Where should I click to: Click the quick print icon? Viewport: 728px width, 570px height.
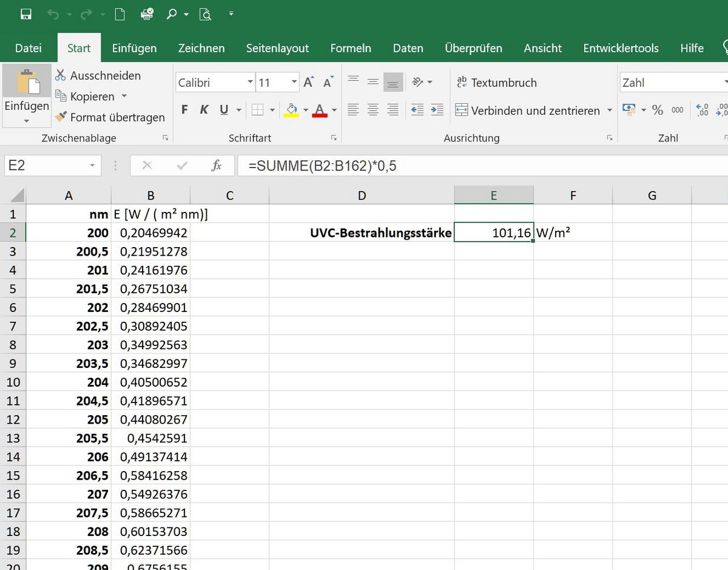pyautogui.click(x=146, y=13)
